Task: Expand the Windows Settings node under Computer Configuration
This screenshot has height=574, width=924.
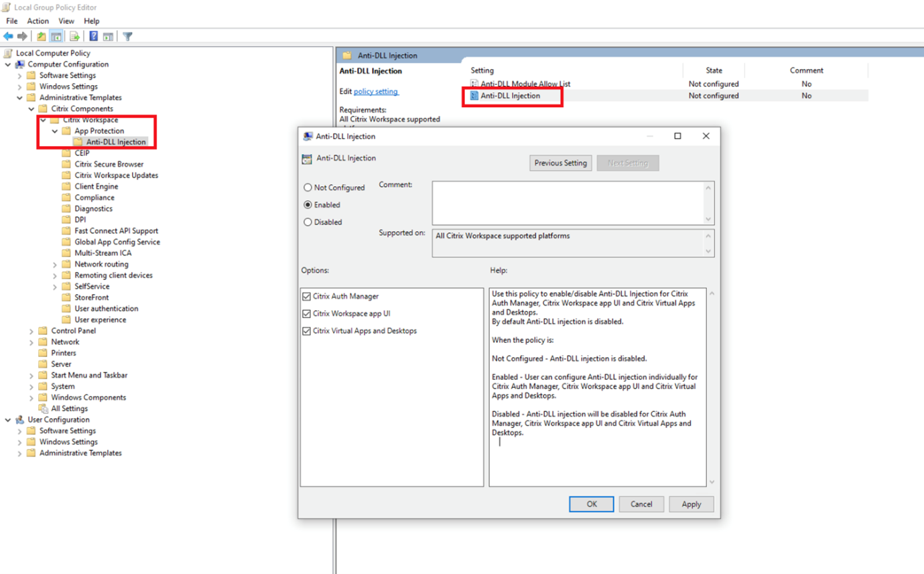Action: coord(20,87)
